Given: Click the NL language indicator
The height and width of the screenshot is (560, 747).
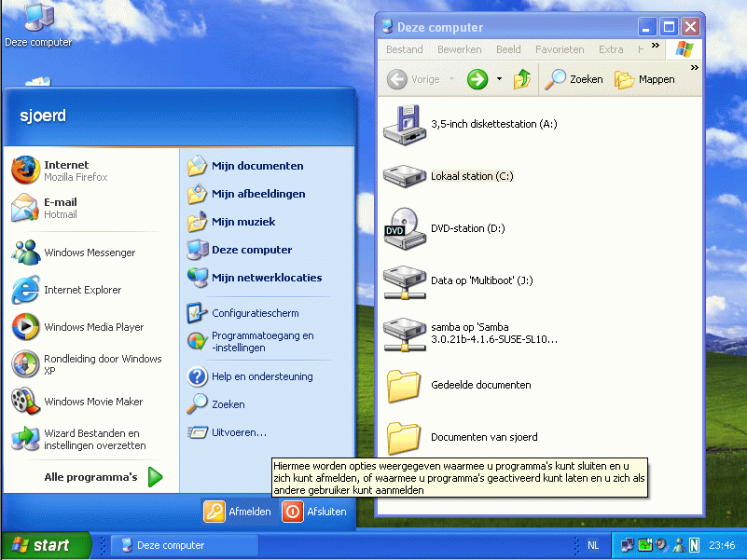Looking at the screenshot, I should (592, 545).
